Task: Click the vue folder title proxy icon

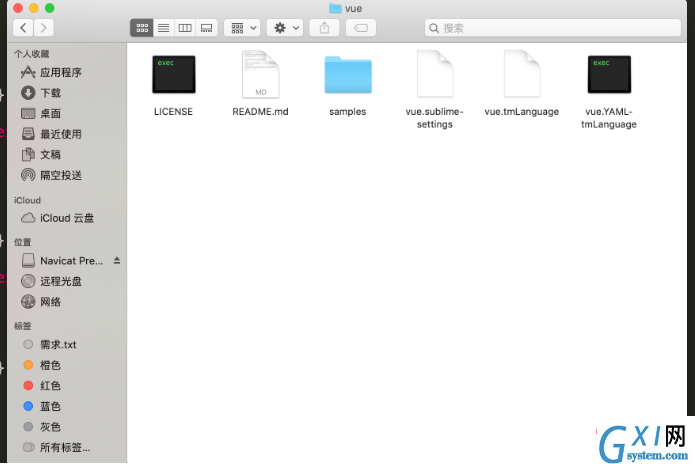Action: point(335,8)
